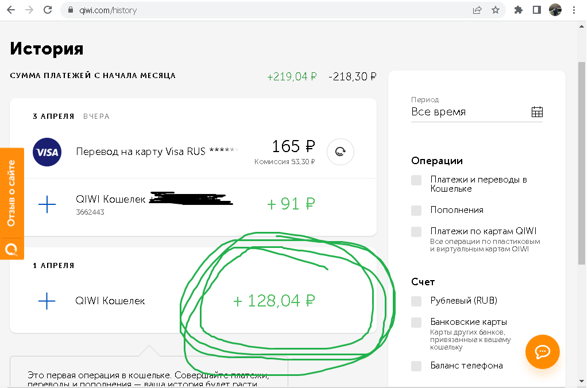This screenshot has width=588, height=388.
Task: Click the page vertical scrollbar thumb
Action: click(582, 163)
